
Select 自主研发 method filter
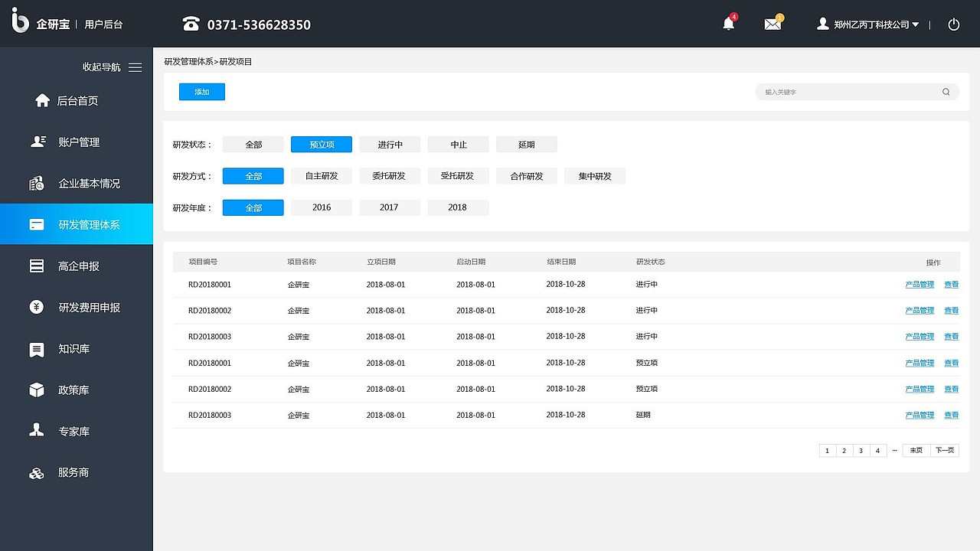[322, 176]
